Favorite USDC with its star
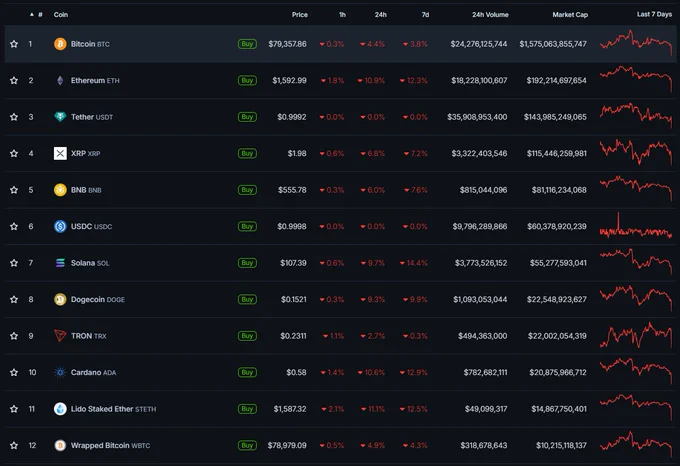This screenshot has height=466, width=680. click(x=14, y=226)
